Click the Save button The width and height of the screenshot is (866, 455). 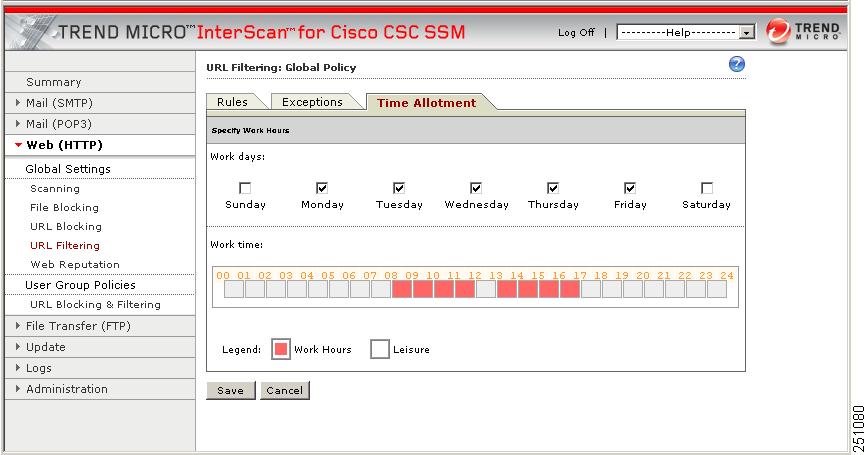tap(230, 390)
